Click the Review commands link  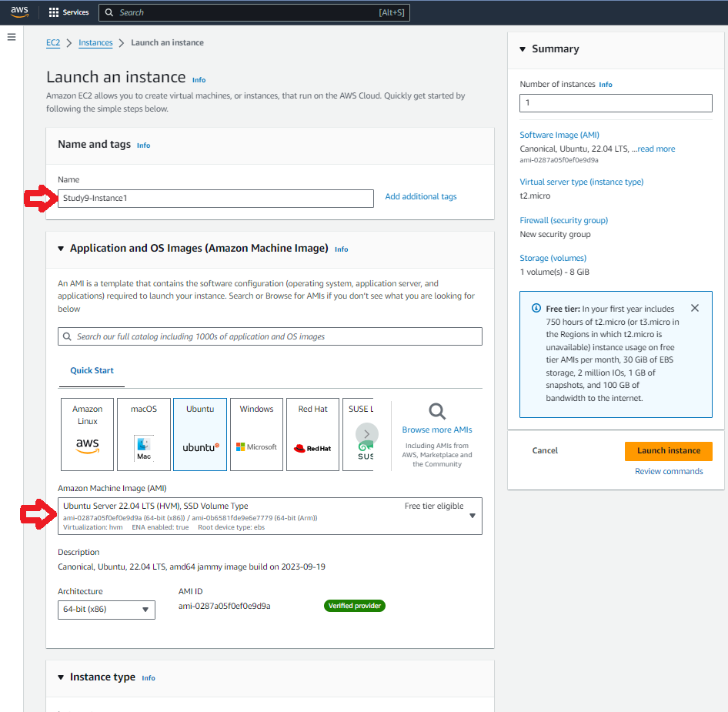pos(669,471)
